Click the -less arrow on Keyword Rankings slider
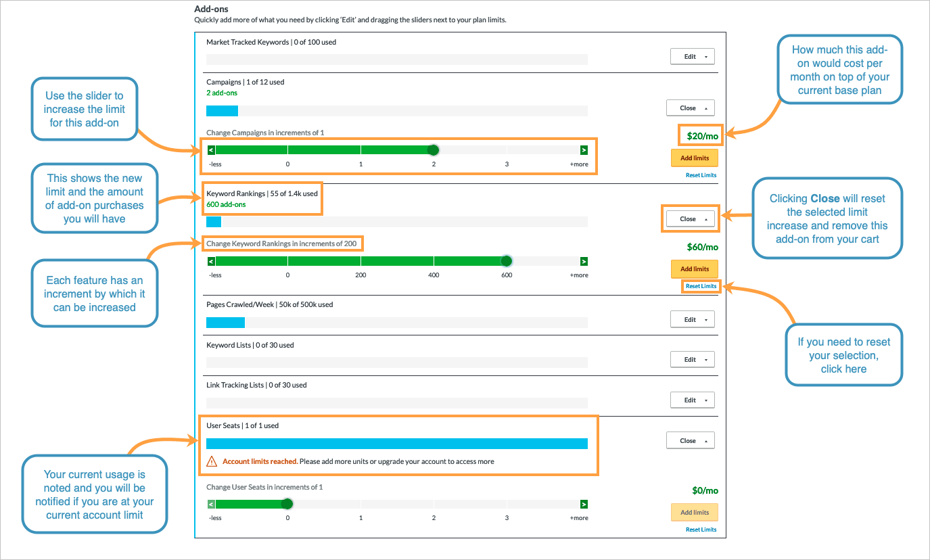The width and height of the screenshot is (930, 560). (x=210, y=260)
